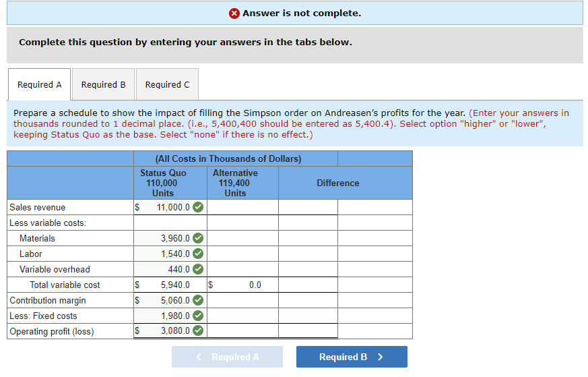Open higher/lower dropdown for Total variable cost row
588x377 pixels.
pyautogui.click(x=375, y=285)
